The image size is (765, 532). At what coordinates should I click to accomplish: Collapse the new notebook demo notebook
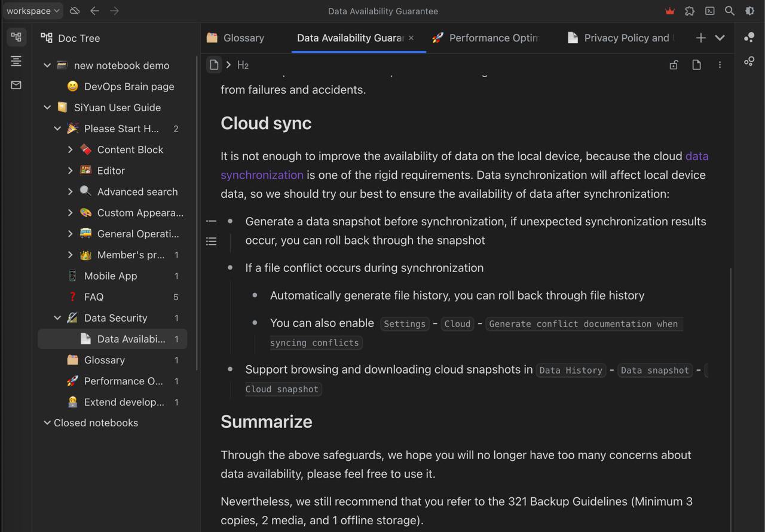(x=47, y=65)
